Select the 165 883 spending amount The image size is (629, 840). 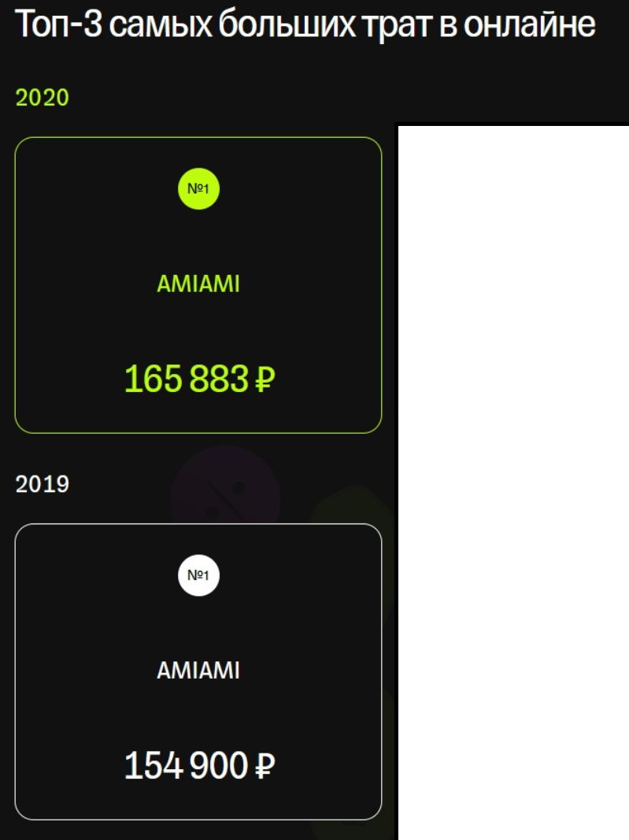tap(187, 379)
